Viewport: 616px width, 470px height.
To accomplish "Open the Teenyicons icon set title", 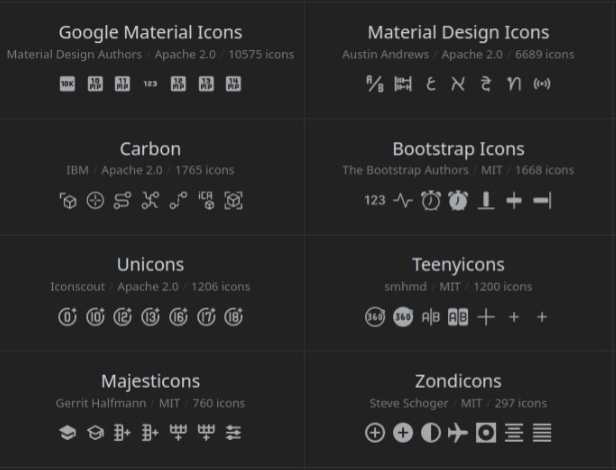I will coord(458,264).
